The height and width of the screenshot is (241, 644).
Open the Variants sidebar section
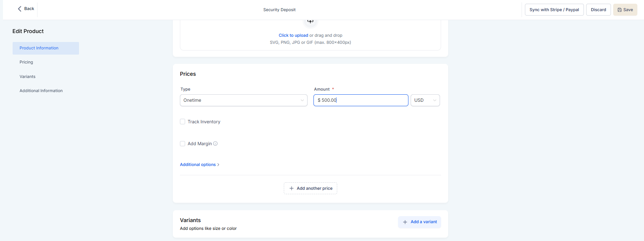pyautogui.click(x=27, y=76)
